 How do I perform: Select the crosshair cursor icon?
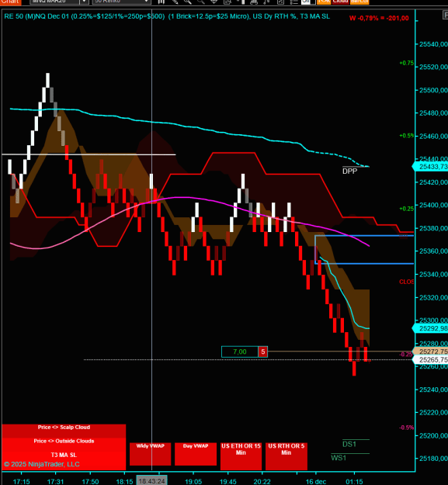click(214, 2)
